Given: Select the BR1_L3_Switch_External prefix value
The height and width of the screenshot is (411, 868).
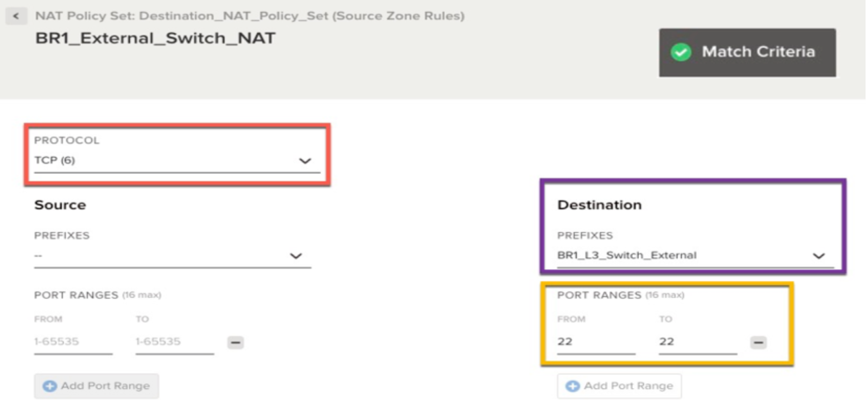Looking at the screenshot, I should [627, 255].
